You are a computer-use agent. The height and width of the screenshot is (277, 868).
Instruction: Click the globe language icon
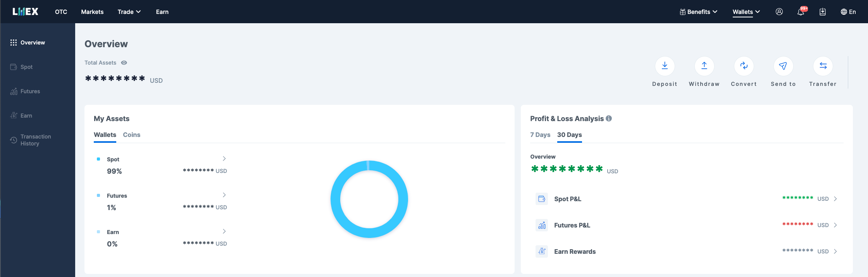[x=844, y=12]
